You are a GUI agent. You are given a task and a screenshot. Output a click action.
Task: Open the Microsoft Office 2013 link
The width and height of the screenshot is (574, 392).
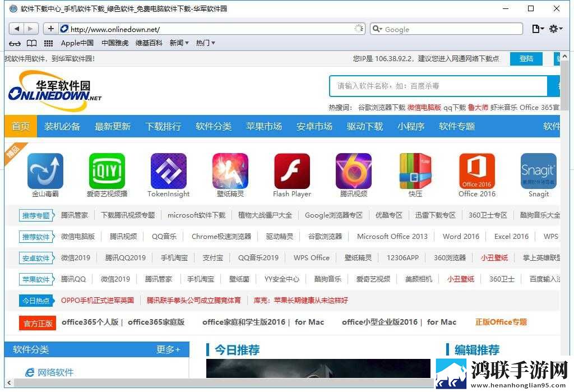392,237
